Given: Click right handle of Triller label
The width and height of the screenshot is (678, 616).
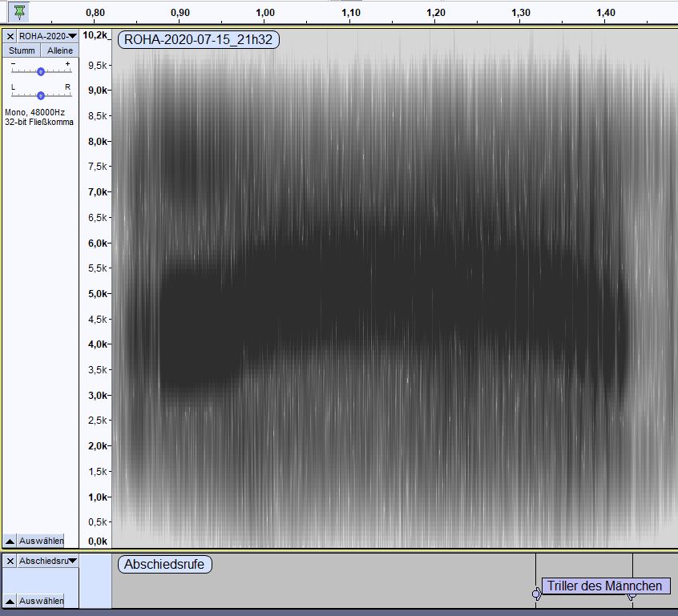Looking at the screenshot, I should tap(632, 597).
